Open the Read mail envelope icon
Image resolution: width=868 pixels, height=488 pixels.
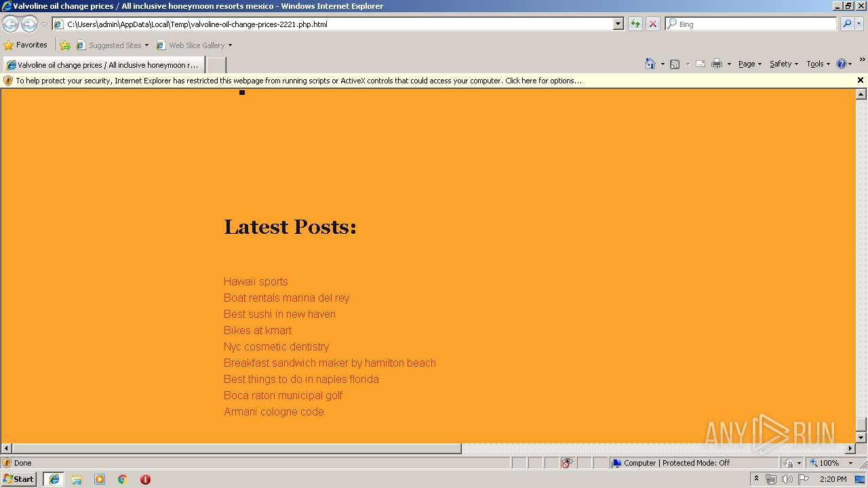(x=701, y=64)
